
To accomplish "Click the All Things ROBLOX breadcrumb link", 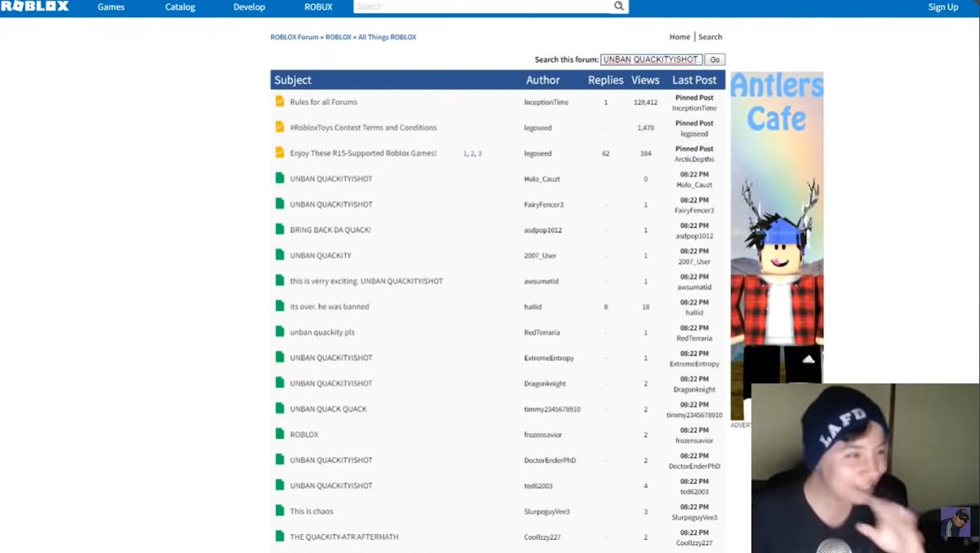I will [x=387, y=38].
